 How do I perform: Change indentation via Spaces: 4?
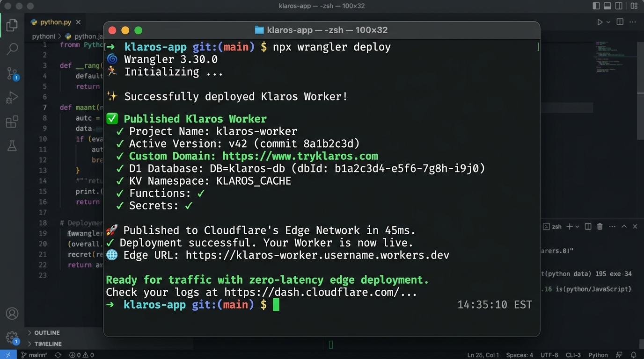(520, 355)
